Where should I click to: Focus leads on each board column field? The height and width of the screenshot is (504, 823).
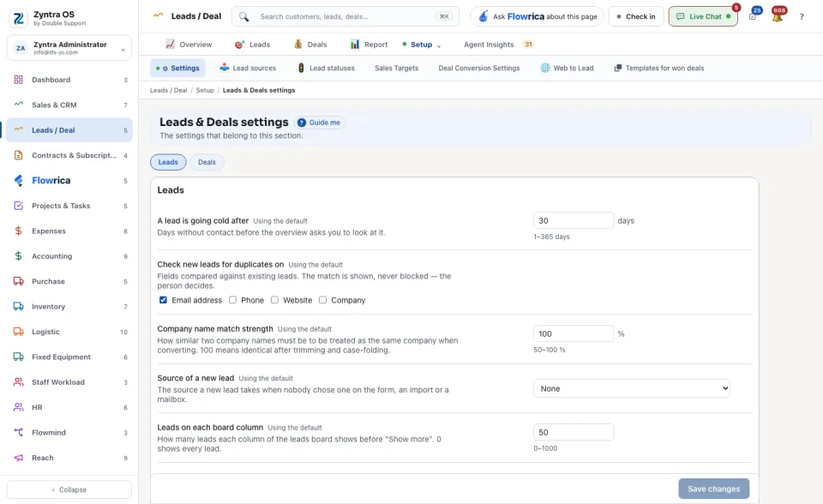click(x=574, y=432)
